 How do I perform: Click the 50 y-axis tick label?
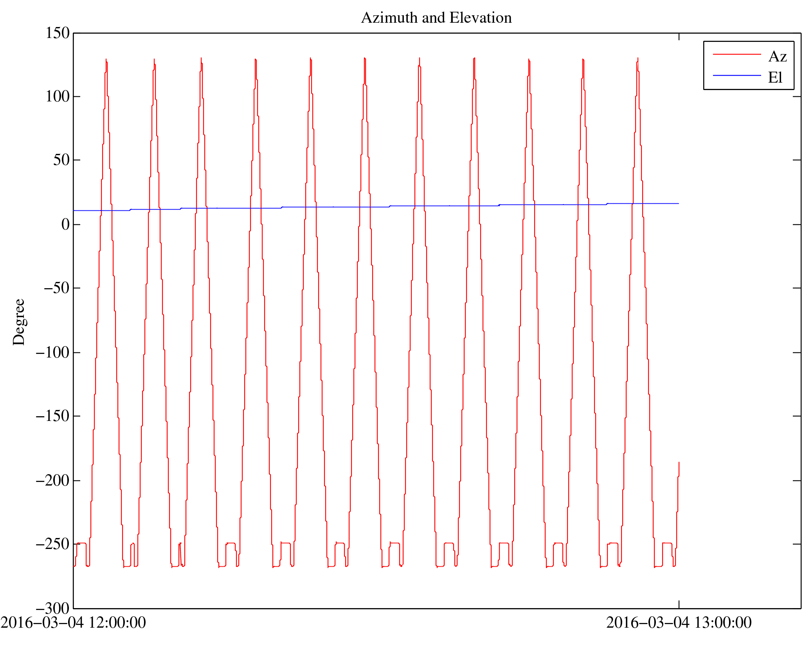[61, 160]
